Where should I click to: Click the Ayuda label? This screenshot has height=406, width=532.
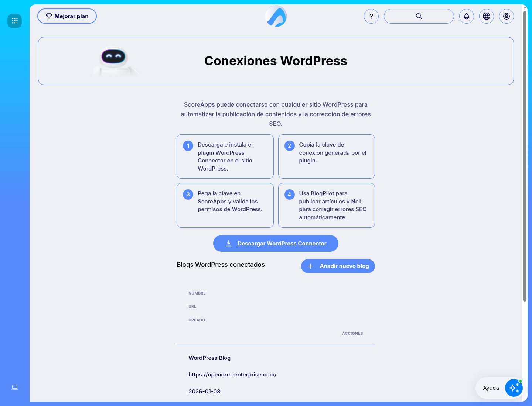coord(491,388)
